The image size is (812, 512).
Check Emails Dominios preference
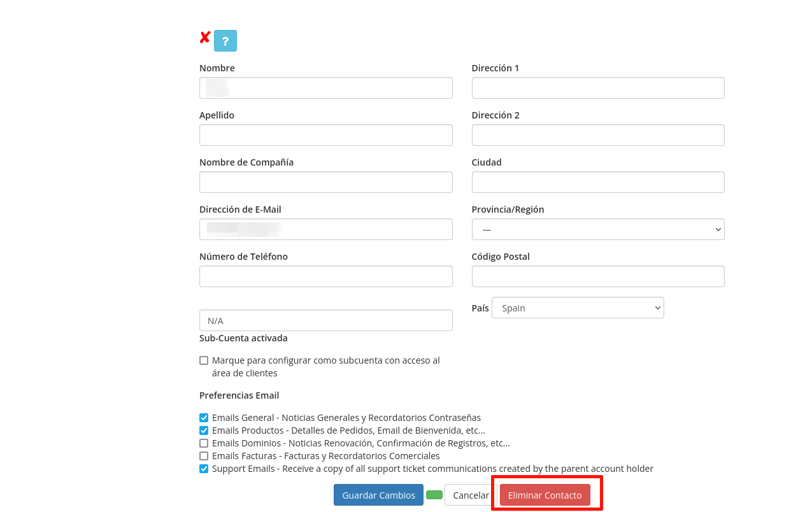click(x=204, y=443)
